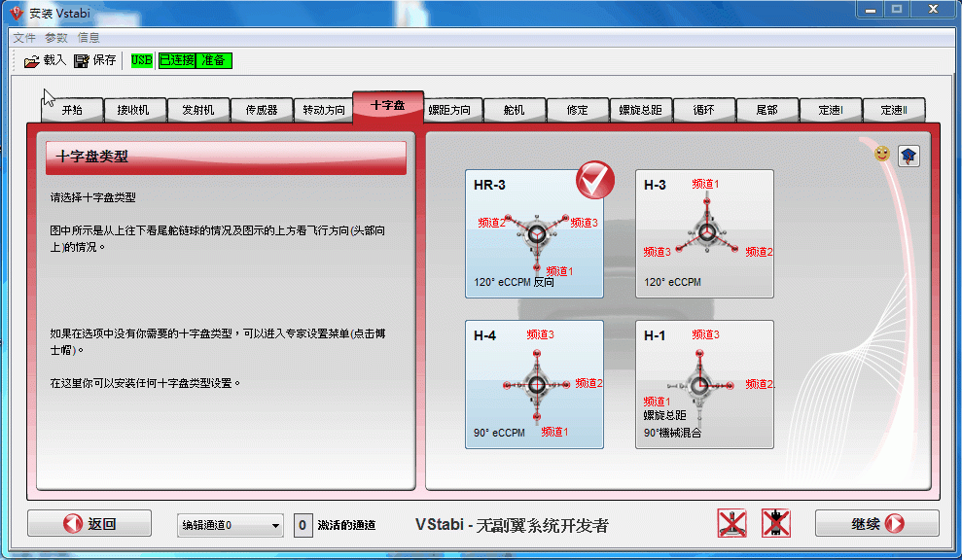Screen dimensions: 962x560
Task: Open the 文件 menu
Action: coord(24,38)
